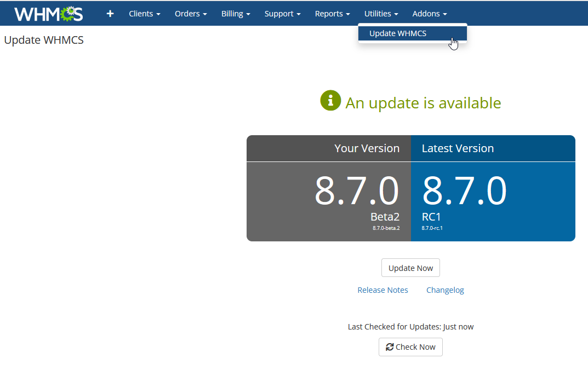The height and width of the screenshot is (370, 588).
Task: Click the large 8.7.0 under Your Version
Action: tap(356, 190)
